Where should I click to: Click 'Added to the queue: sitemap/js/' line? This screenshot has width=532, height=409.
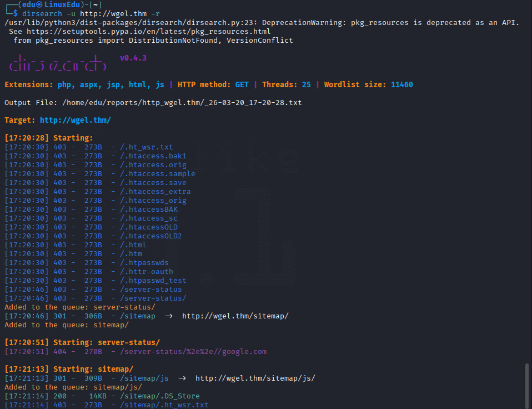click(x=73, y=387)
